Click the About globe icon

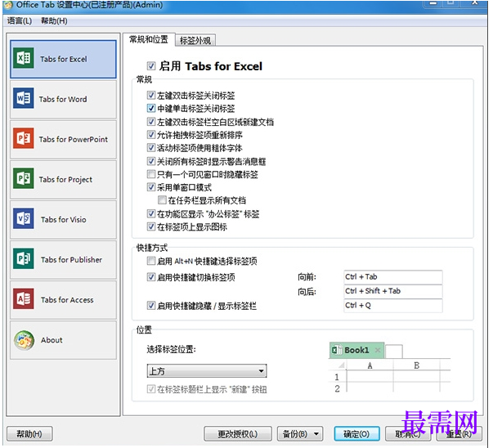[24, 340]
